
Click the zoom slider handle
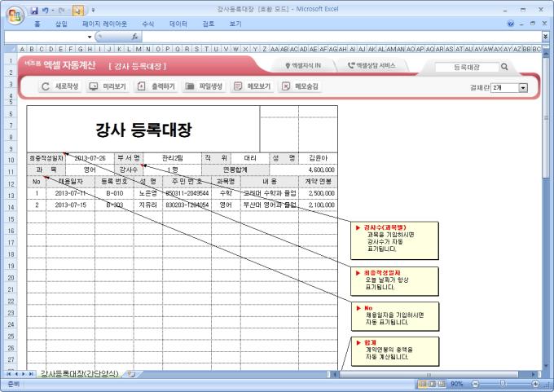[x=503, y=384]
